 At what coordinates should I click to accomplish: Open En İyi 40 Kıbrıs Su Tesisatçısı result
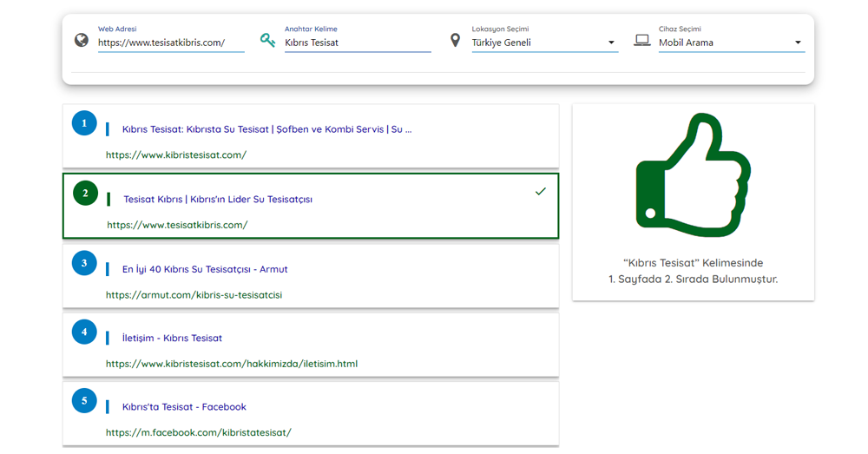[205, 269]
